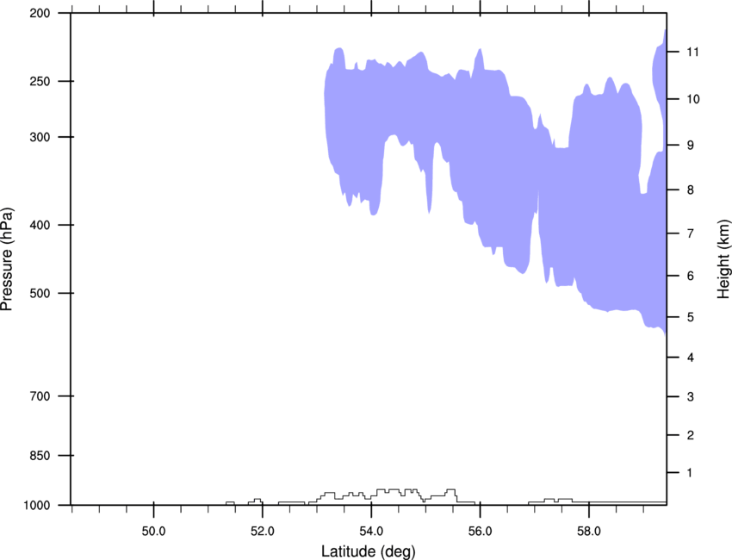732x560 pixels.
Task: Select the 250 pressure tick label
Action: pos(40,81)
